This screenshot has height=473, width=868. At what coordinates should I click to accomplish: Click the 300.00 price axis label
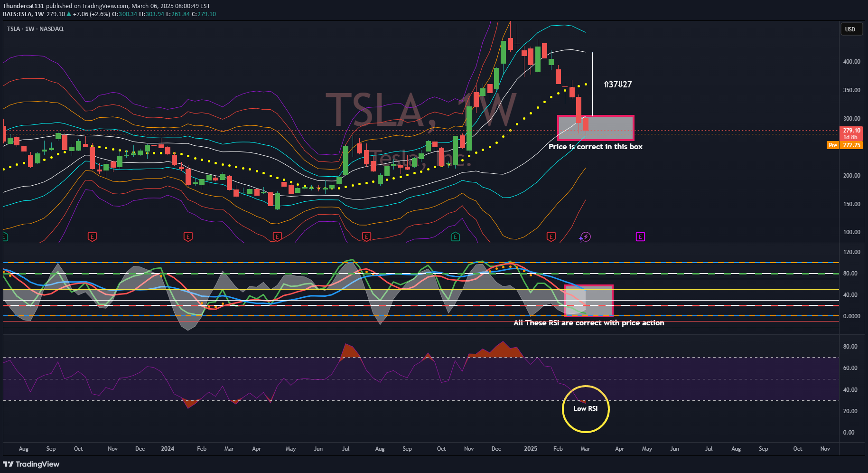click(x=851, y=119)
